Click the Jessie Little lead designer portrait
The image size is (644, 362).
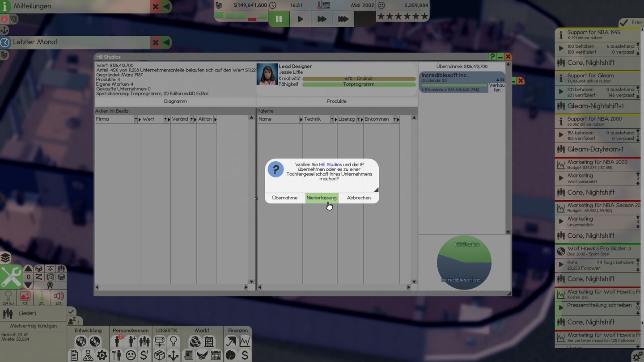(x=267, y=74)
